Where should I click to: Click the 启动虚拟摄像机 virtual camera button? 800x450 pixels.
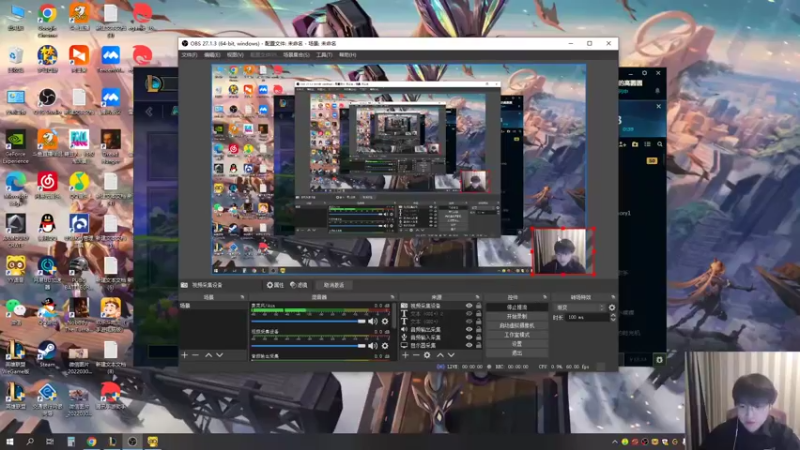point(517,326)
